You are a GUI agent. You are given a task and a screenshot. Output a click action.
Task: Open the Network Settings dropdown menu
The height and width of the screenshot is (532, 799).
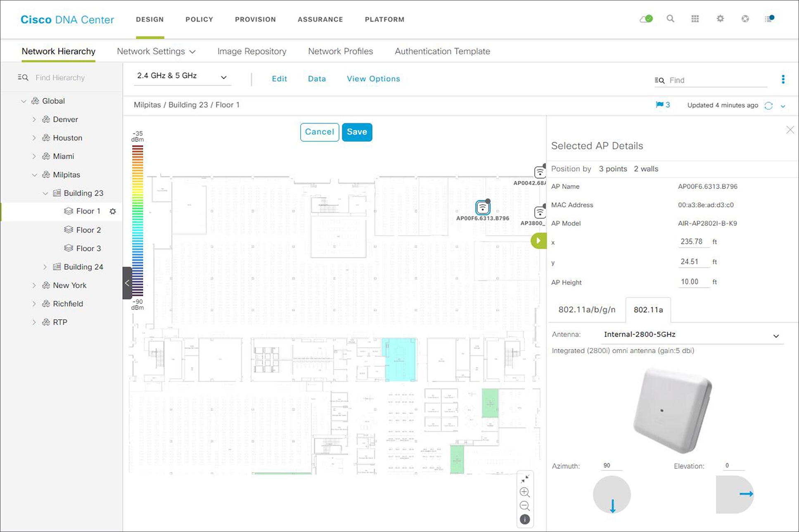(x=156, y=51)
